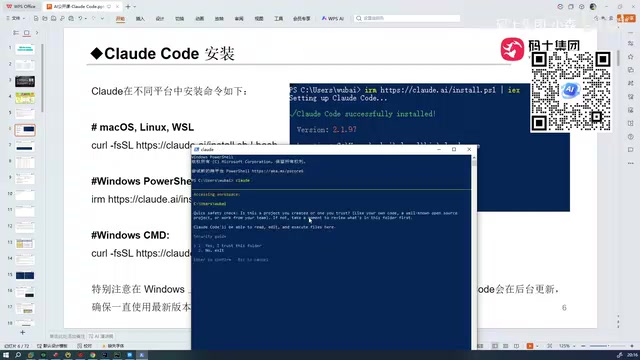Screen dimensions: 640x360
Task: Switch slide panel to outline view
Action: pos(16,33)
